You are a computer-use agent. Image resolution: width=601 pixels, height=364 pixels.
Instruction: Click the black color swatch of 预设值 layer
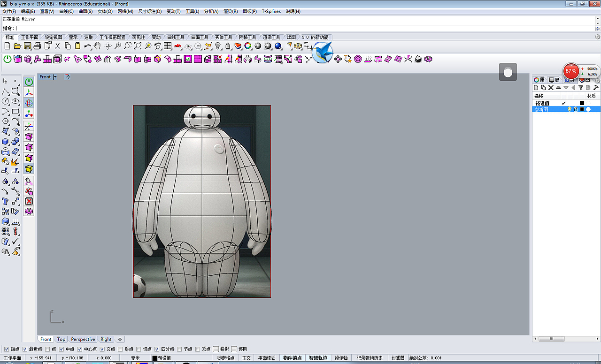pos(582,103)
